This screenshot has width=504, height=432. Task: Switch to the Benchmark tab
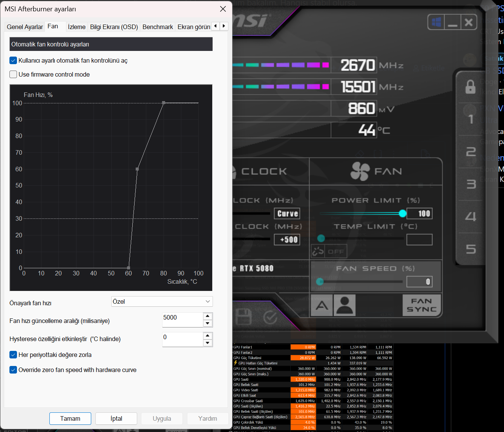(x=158, y=27)
